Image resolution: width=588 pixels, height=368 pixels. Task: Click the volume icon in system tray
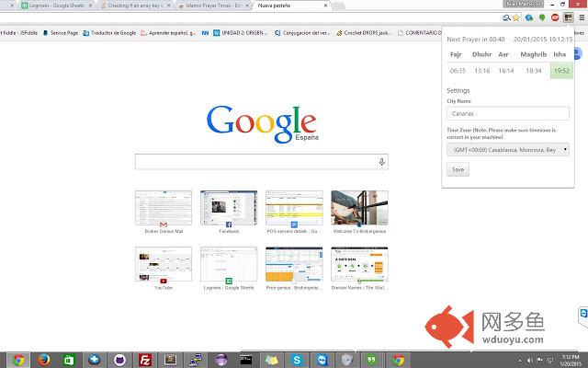530,361
